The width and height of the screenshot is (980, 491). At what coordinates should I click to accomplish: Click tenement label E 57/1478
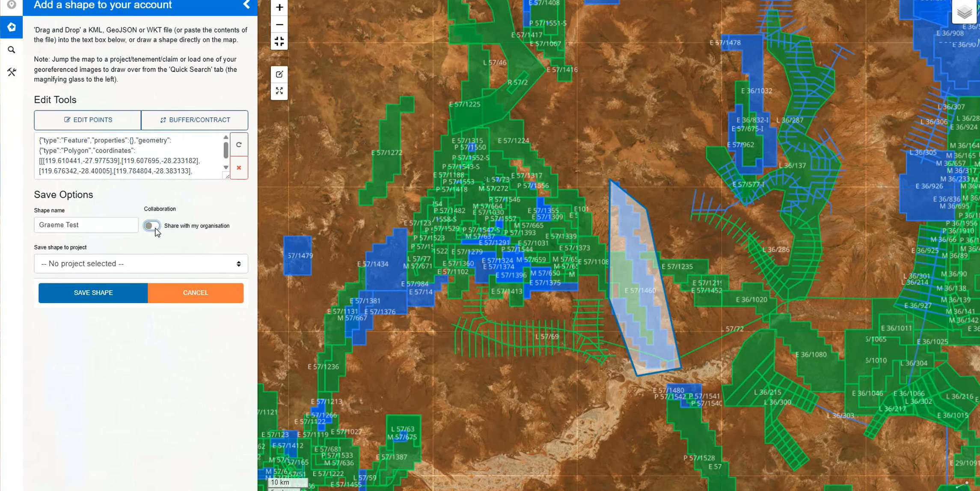tap(725, 43)
